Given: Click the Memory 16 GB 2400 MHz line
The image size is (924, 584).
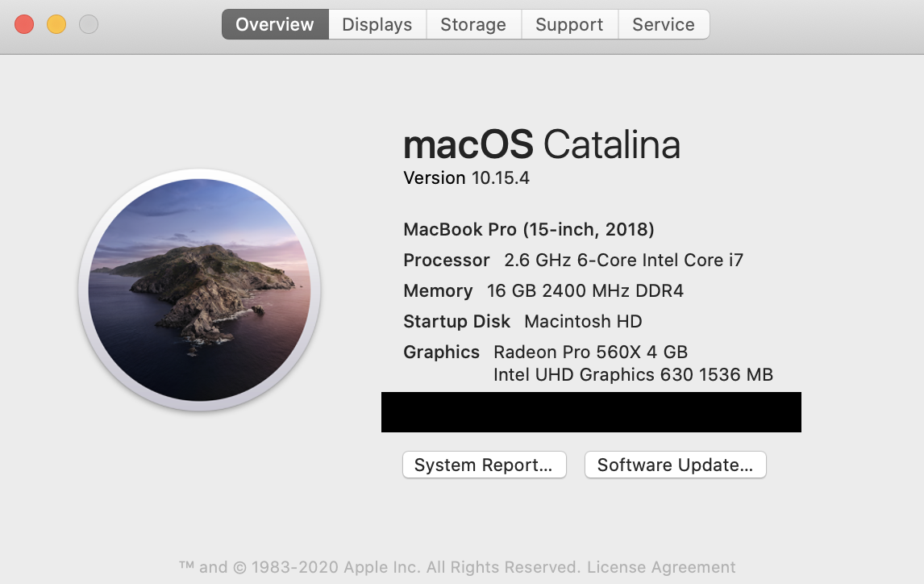Looking at the screenshot, I should (543, 290).
